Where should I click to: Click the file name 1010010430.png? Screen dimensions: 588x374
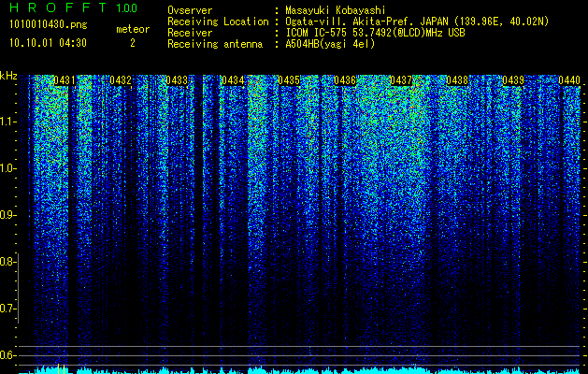(49, 25)
